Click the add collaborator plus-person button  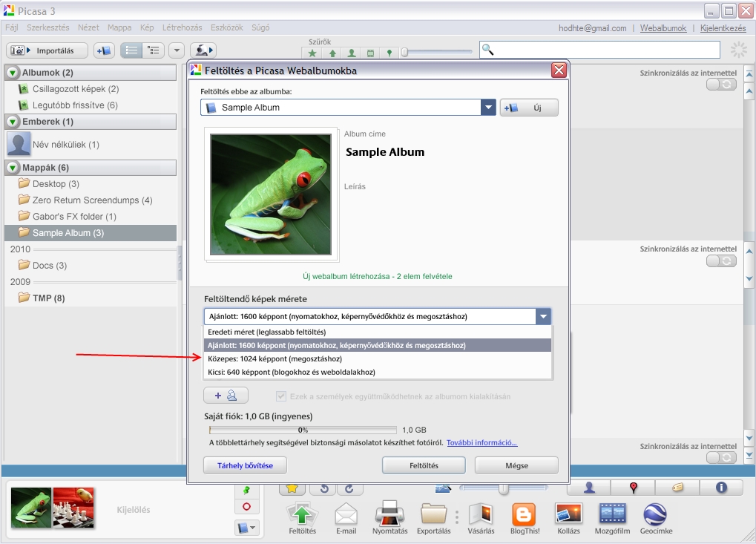pos(226,396)
